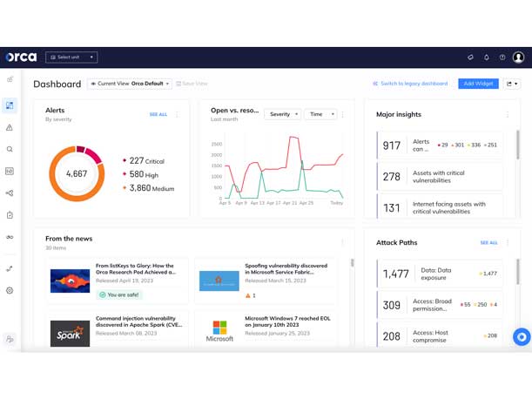The image size is (532, 399).
Task: Open the Alerts widget three-dot menu
Action: tap(178, 114)
